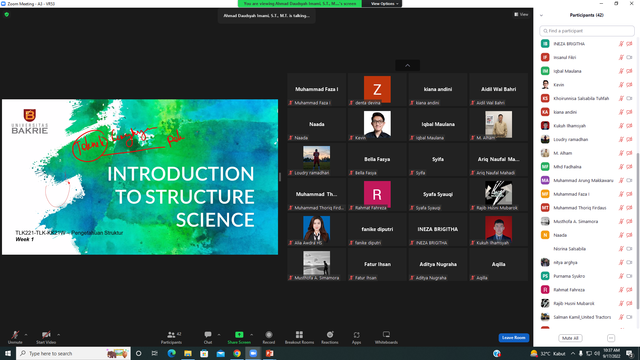Screen dimensions: 640x360
Task: Open the more options button beside Mute All
Action: tap(611, 338)
